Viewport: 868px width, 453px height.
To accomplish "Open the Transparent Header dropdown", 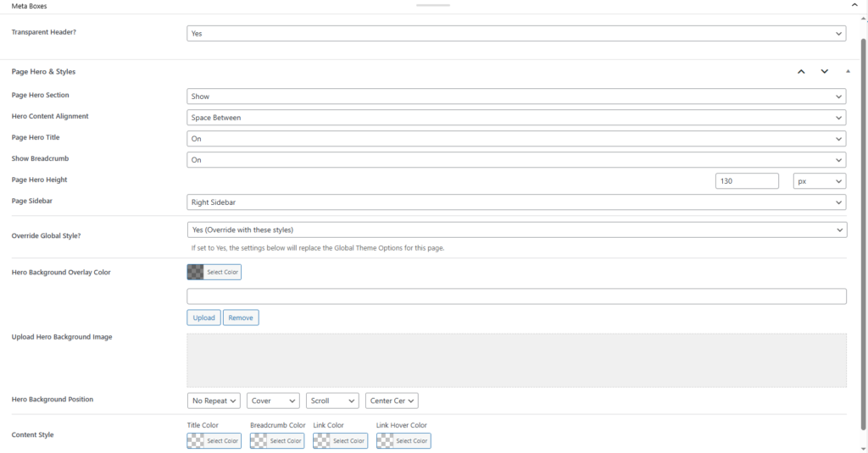I will (x=515, y=33).
